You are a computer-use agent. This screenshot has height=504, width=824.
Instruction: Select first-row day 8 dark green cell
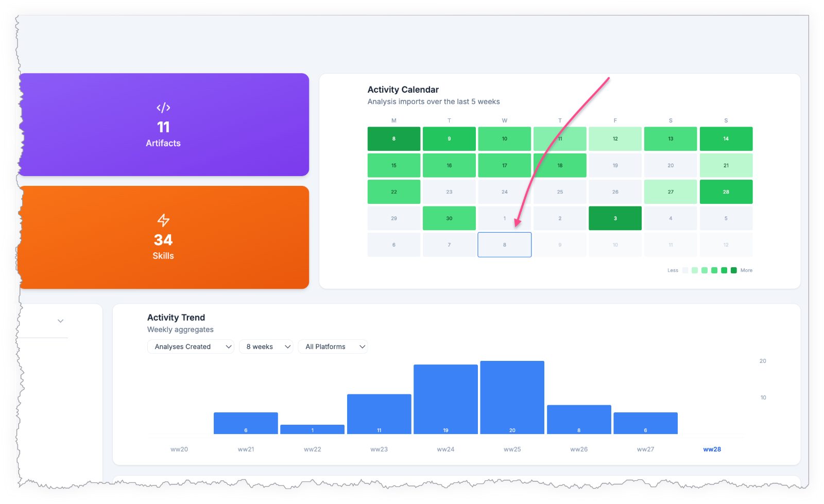click(394, 138)
